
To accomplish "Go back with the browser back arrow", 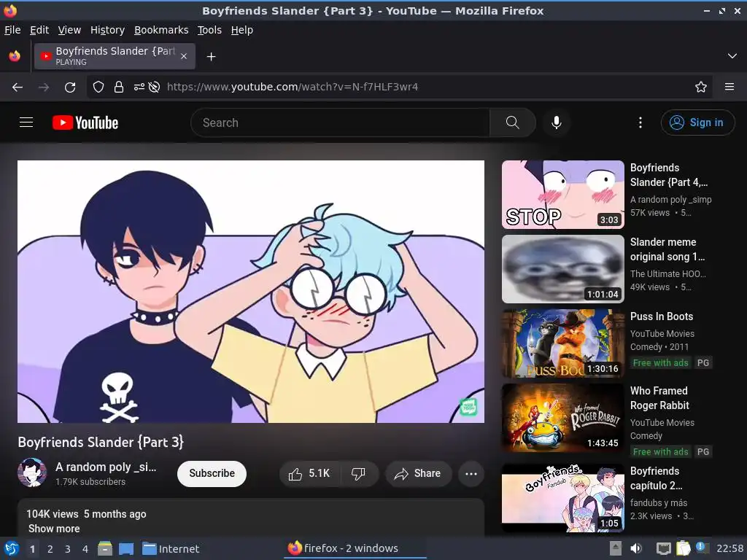I will click(18, 87).
